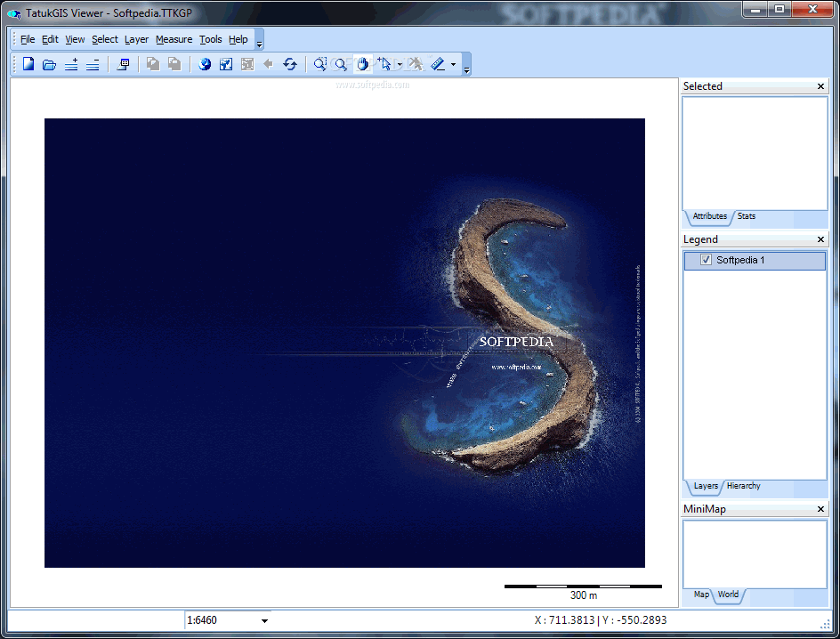This screenshot has width=840, height=639.
Task: Open the Tools menu
Action: [211, 39]
